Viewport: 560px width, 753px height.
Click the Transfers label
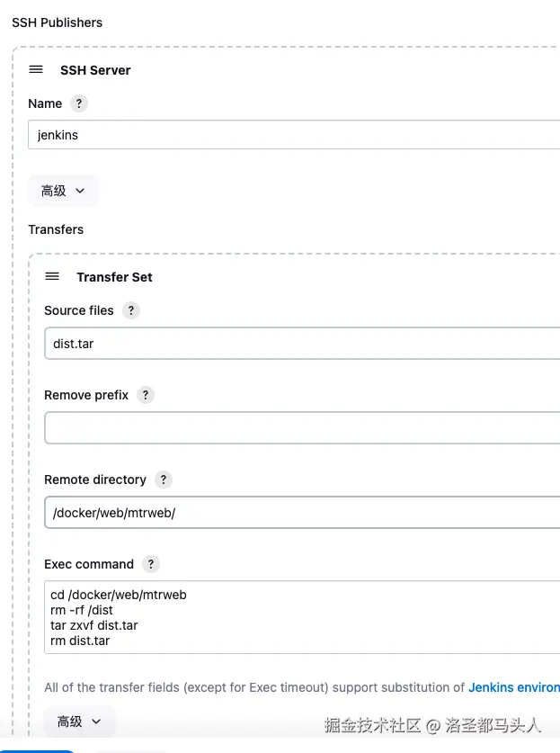click(56, 229)
